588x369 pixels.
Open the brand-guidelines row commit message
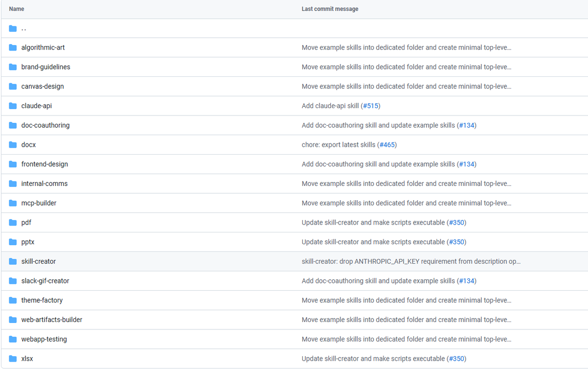(x=406, y=67)
